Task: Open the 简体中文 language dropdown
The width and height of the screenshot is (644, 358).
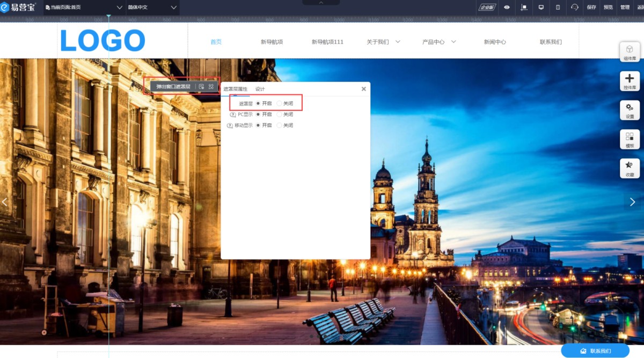Action: [152, 8]
